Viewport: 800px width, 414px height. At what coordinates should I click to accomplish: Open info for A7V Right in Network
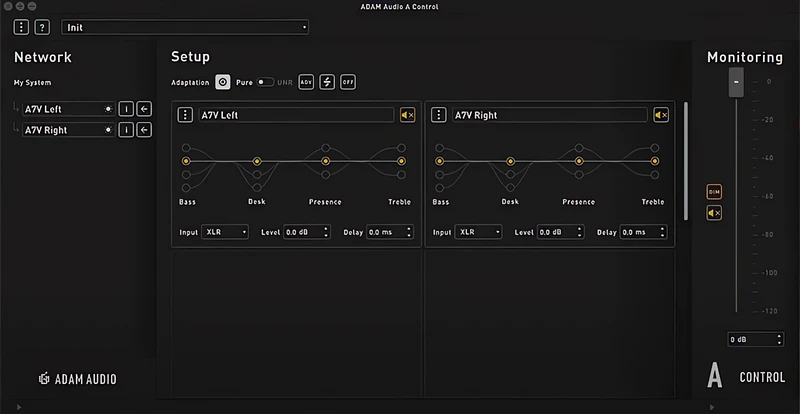click(126, 130)
